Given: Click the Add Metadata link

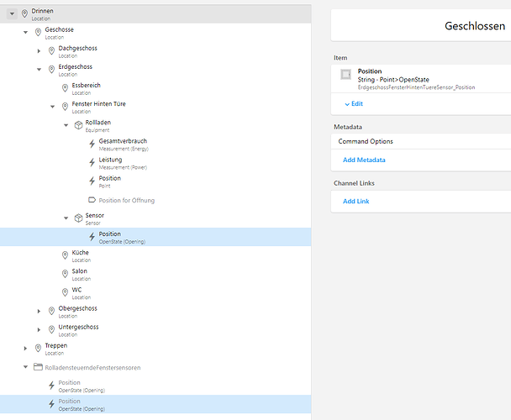Looking at the screenshot, I should (x=364, y=160).
